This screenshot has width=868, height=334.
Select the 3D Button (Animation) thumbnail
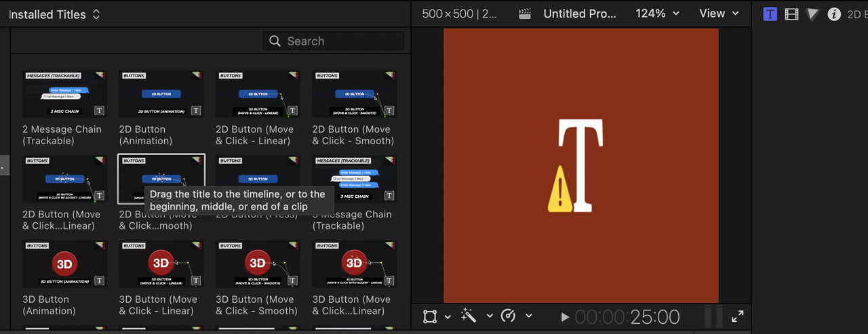click(x=64, y=264)
